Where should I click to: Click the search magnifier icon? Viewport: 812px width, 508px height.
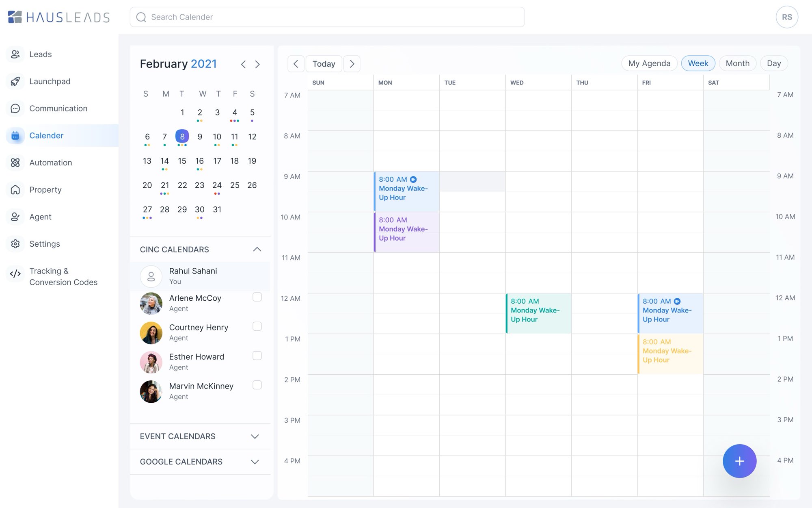[141, 17]
